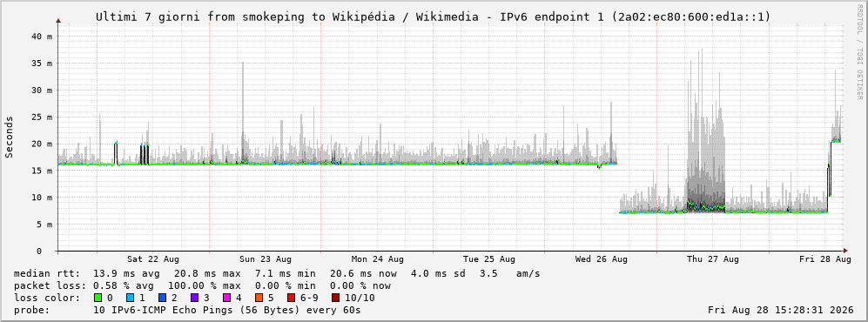Click the timestamp Fri Aug 28 15:28:31 2026

coord(781,310)
